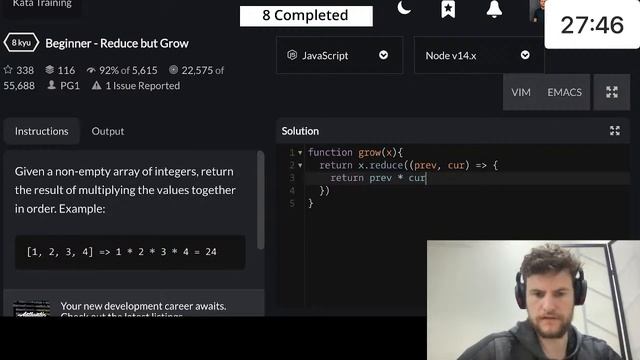The width and height of the screenshot is (640, 360).
Task: Expand the whole editor area to fullscreen
Action: click(611, 92)
